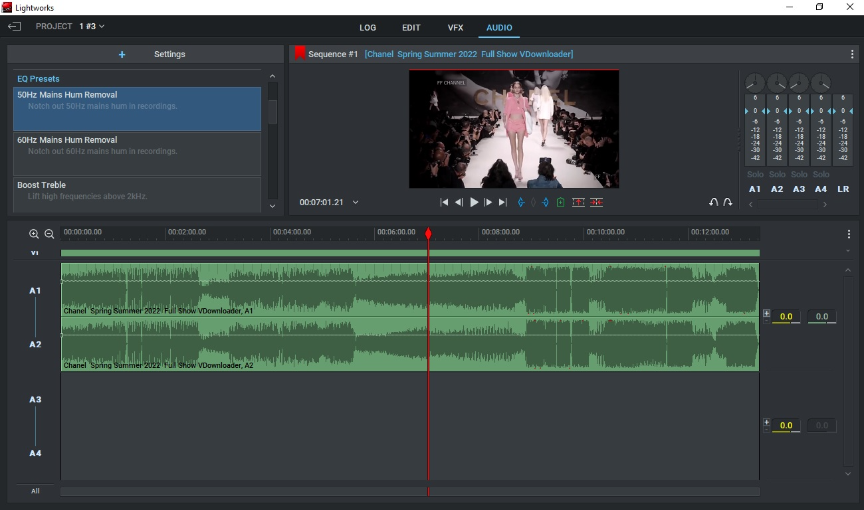This screenshot has width=864, height=510.
Task: Open the Settings tab in the effects panel
Action: click(x=170, y=54)
